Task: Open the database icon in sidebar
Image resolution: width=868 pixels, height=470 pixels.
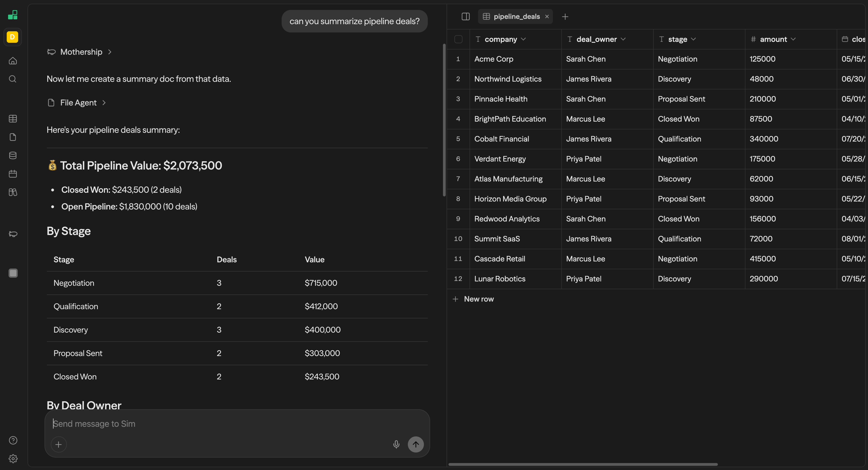Action: click(x=13, y=155)
